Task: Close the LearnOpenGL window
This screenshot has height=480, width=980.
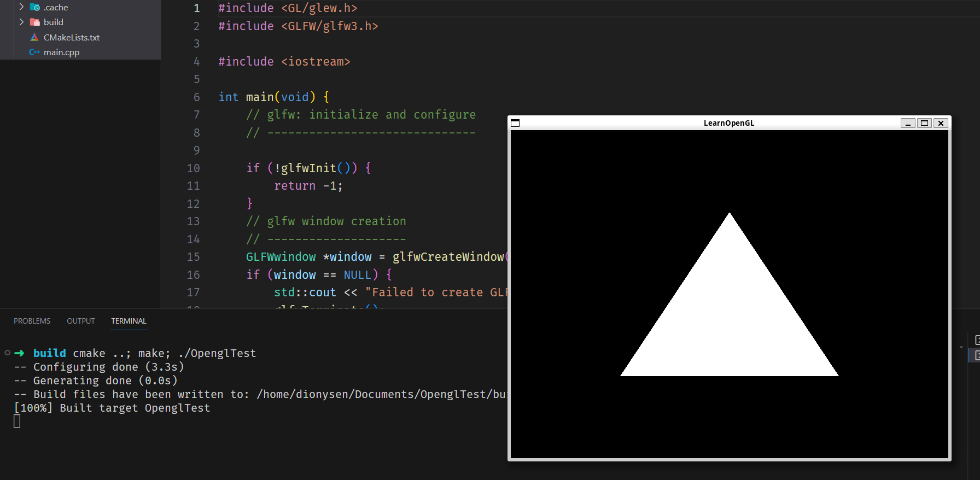Action: [x=941, y=123]
